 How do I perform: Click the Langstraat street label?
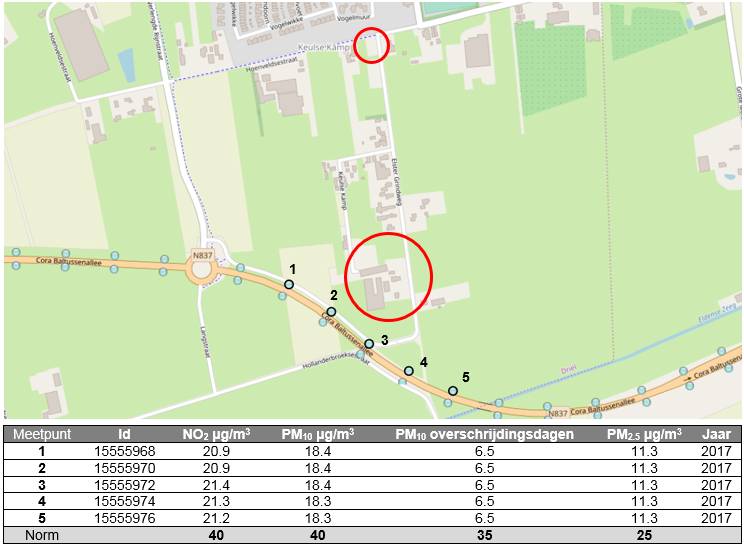[x=205, y=342]
